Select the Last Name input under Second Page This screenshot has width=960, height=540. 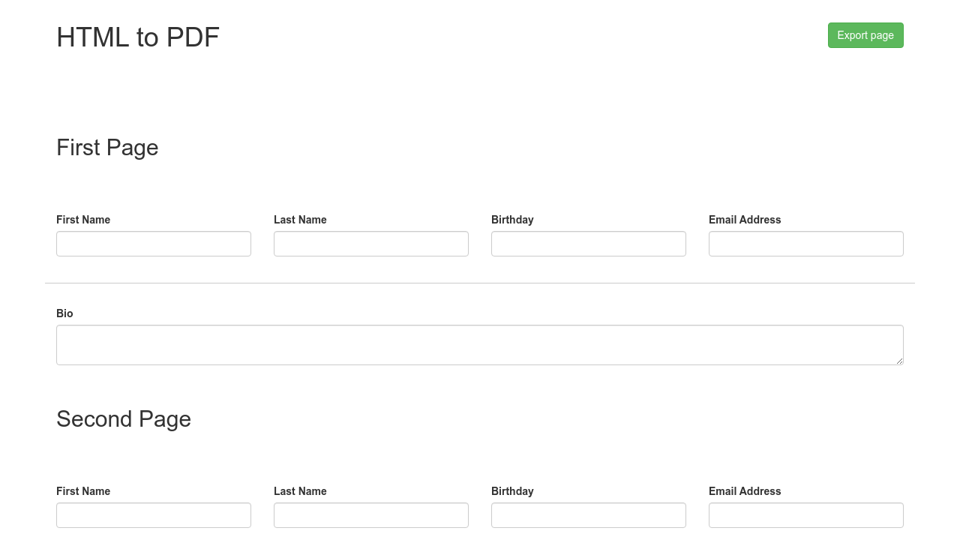(371, 515)
